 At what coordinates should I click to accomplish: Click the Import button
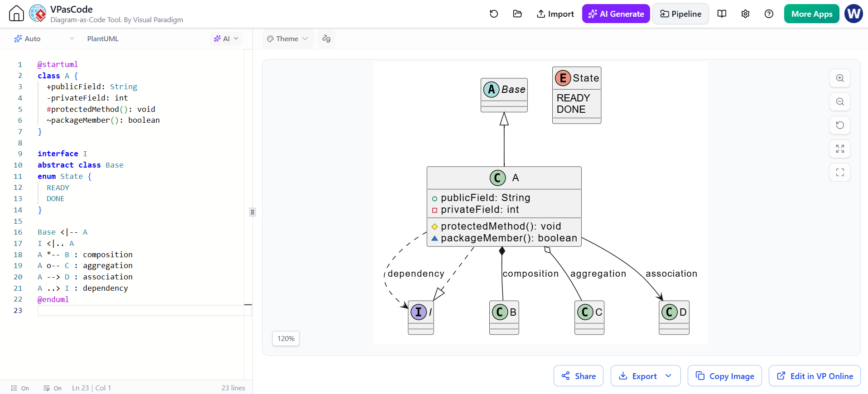pos(555,14)
